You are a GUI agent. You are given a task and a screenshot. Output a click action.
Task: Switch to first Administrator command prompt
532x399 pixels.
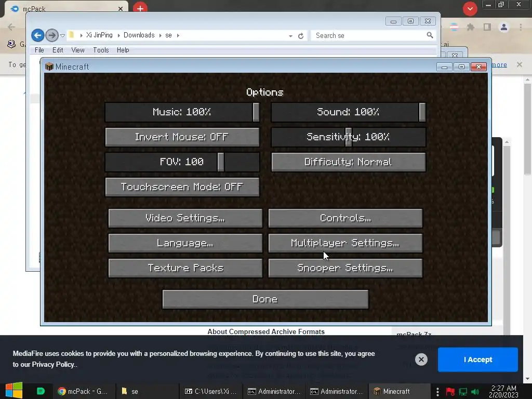(274, 392)
